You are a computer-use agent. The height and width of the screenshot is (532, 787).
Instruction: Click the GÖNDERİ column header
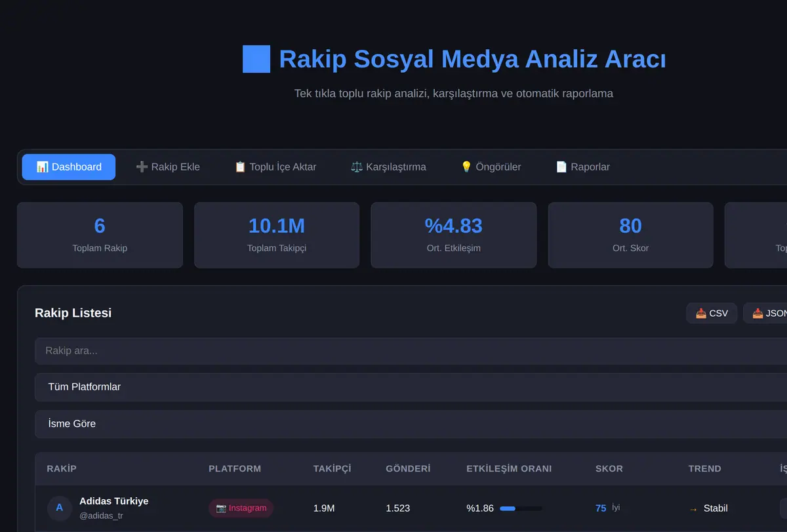(x=408, y=468)
